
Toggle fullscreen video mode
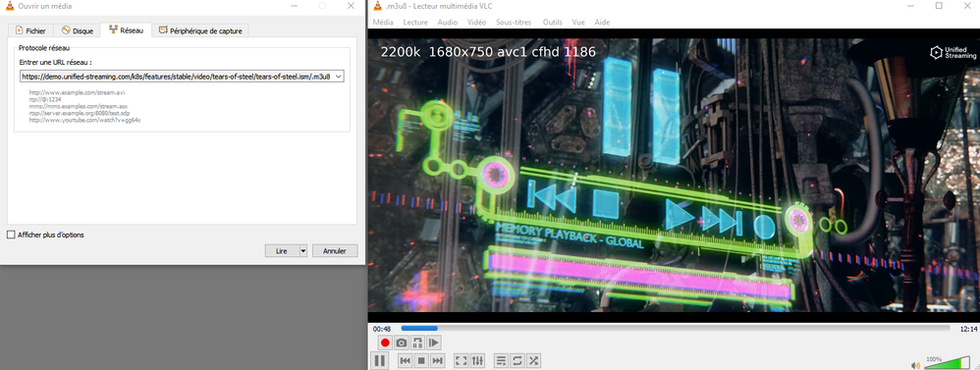(x=462, y=360)
